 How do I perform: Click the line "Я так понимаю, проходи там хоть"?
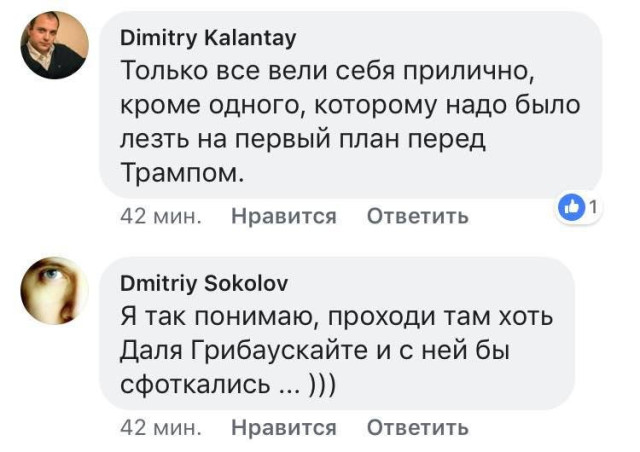336,317
